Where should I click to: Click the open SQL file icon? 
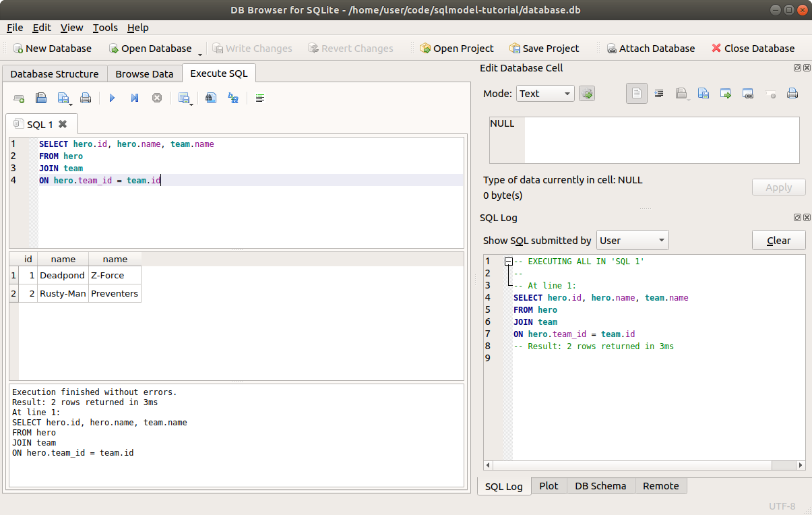(41, 98)
